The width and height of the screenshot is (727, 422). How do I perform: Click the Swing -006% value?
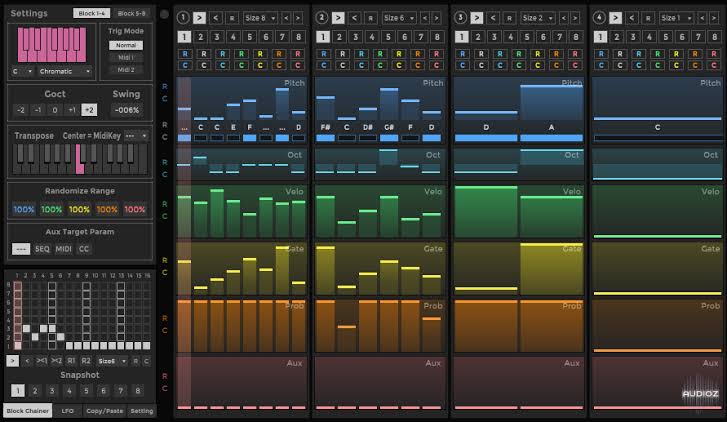[x=127, y=110]
